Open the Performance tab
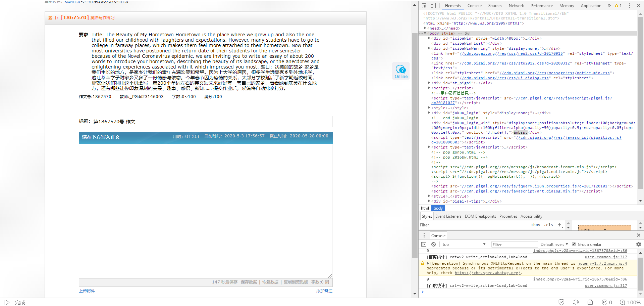This screenshot has height=306, width=644. pos(541,5)
